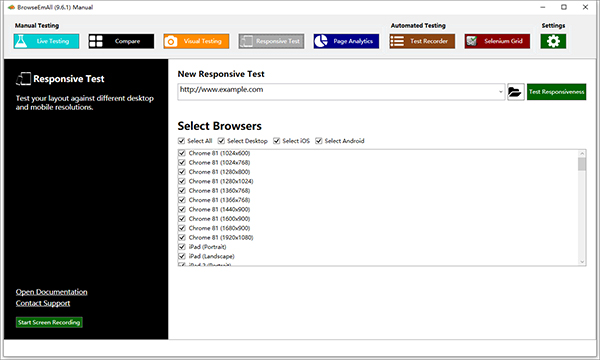Uncheck Chrome 81 (1024x768)

click(182, 163)
